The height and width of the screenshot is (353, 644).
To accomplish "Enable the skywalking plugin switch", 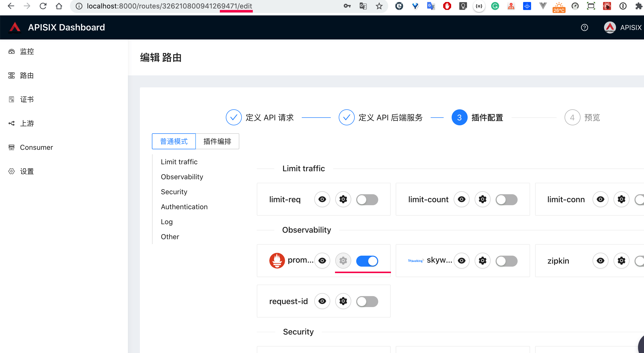I will tap(507, 261).
